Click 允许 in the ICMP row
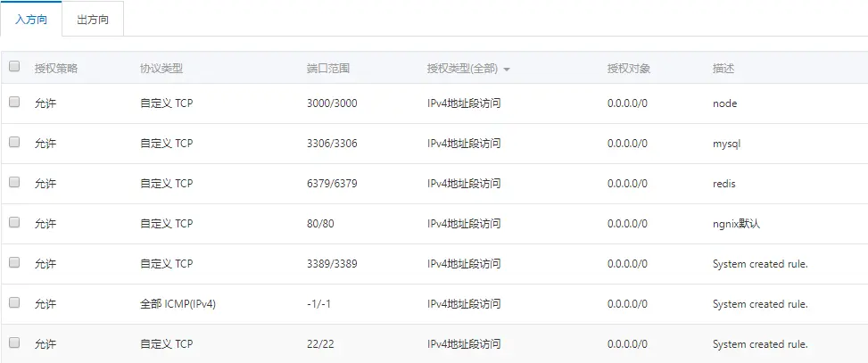Screen dimensions: 868x363 coord(45,304)
